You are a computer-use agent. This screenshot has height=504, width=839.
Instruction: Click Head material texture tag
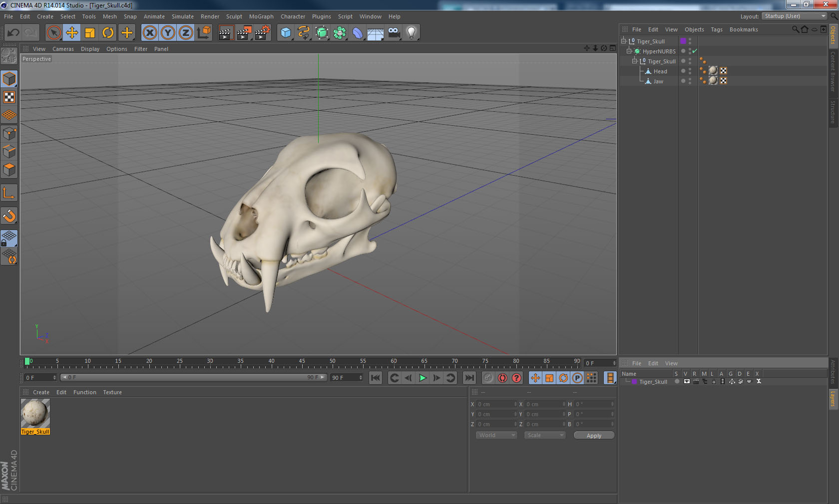pyautogui.click(x=713, y=71)
